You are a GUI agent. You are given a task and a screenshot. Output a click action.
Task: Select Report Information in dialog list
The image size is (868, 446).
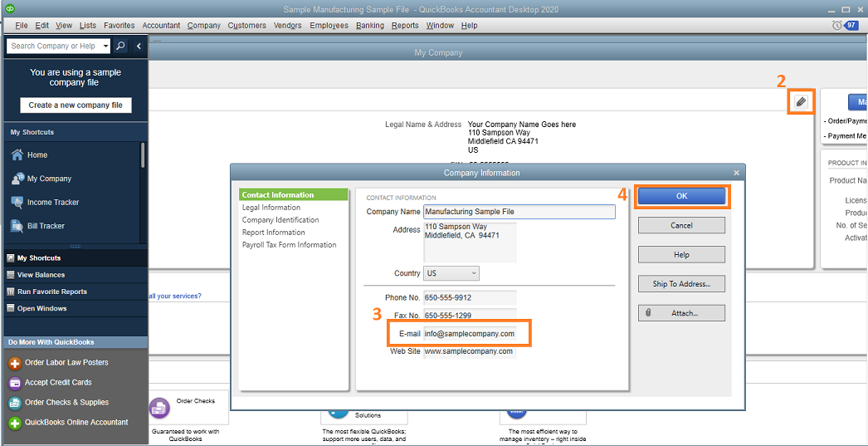[274, 233]
